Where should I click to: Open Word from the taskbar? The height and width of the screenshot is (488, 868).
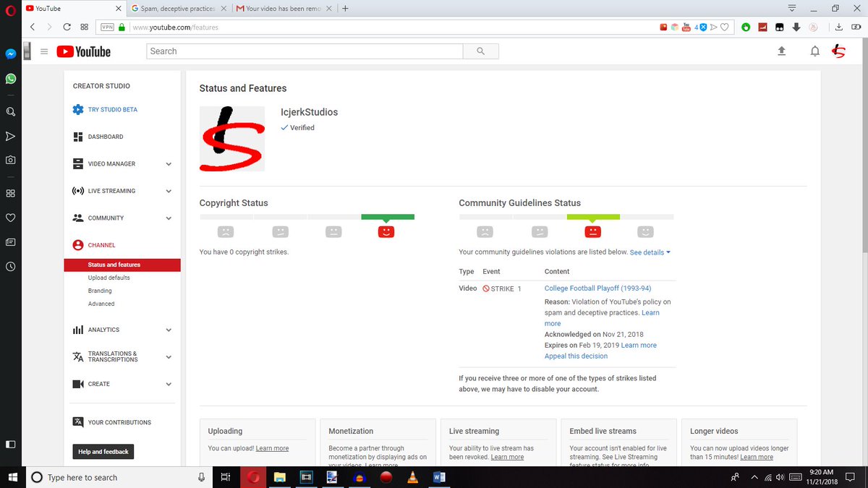point(439,477)
